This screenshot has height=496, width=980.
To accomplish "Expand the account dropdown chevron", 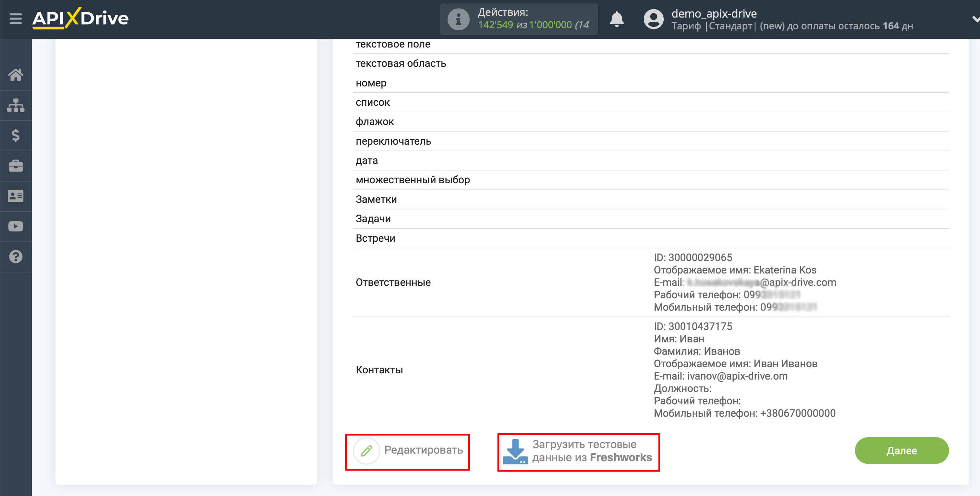I will (x=975, y=19).
